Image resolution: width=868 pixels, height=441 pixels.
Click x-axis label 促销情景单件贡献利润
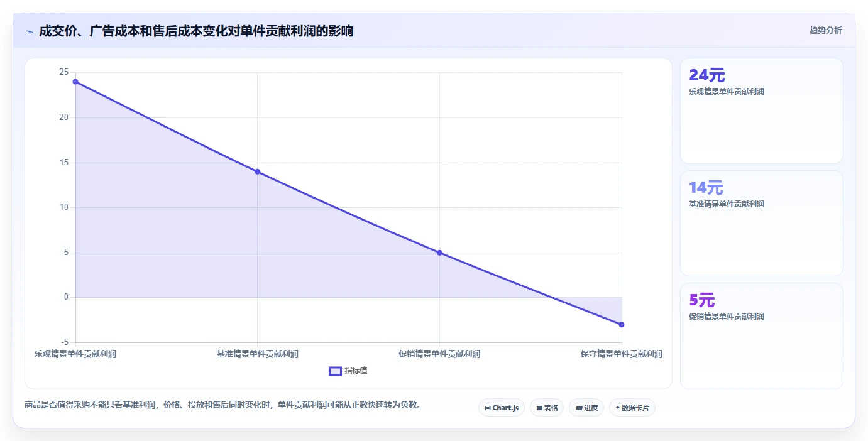[439, 354]
